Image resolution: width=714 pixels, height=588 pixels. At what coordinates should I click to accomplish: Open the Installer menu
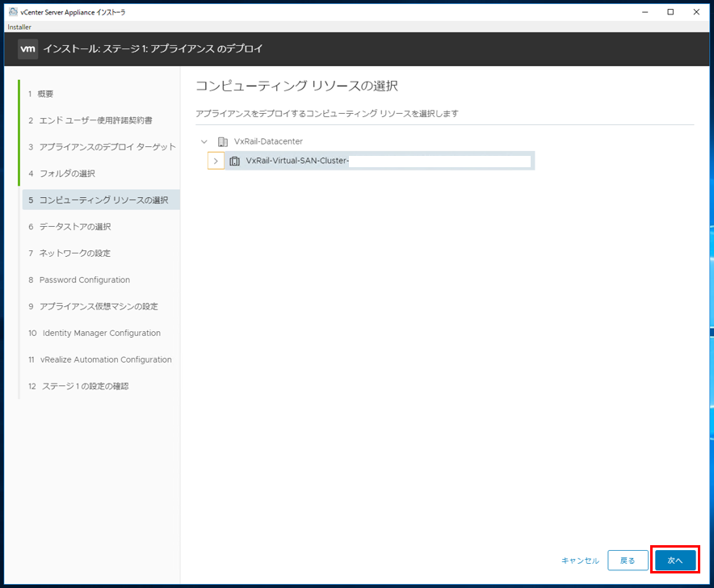click(18, 26)
